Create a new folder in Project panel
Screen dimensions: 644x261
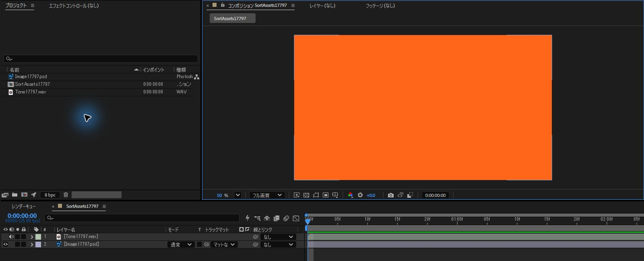tap(14, 195)
